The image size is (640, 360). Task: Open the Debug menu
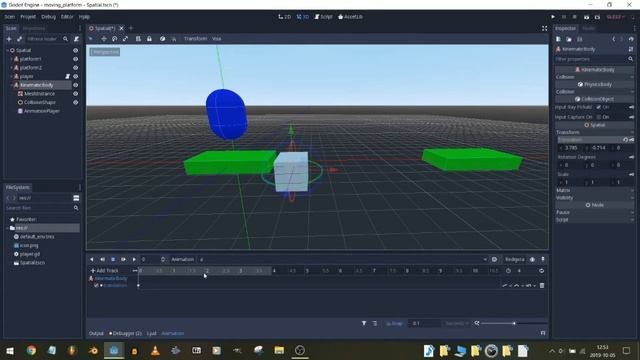tap(48, 17)
